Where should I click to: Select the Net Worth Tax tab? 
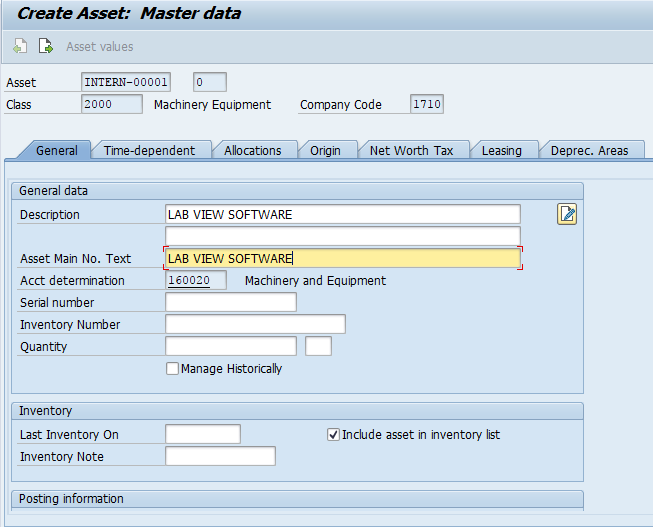pos(411,150)
